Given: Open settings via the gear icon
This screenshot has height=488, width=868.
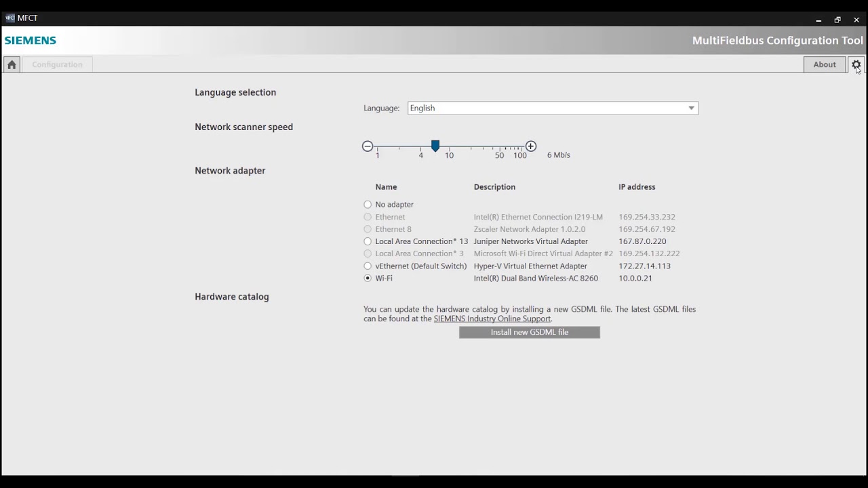Looking at the screenshot, I should tap(856, 64).
